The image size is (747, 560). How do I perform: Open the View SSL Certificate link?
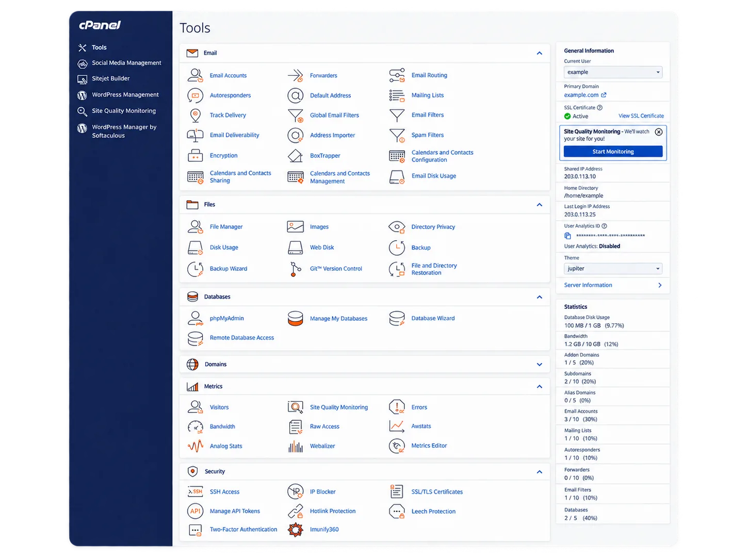pyautogui.click(x=641, y=116)
